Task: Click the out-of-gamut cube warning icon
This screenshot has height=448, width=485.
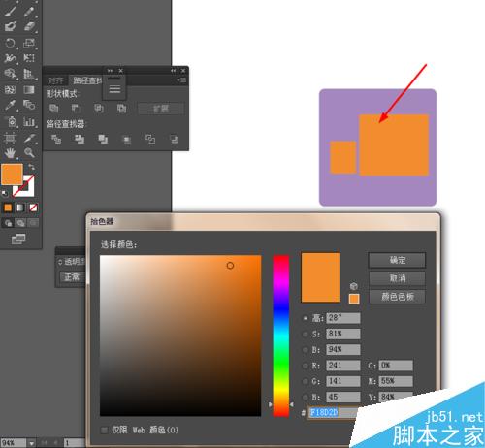Action: tap(354, 286)
